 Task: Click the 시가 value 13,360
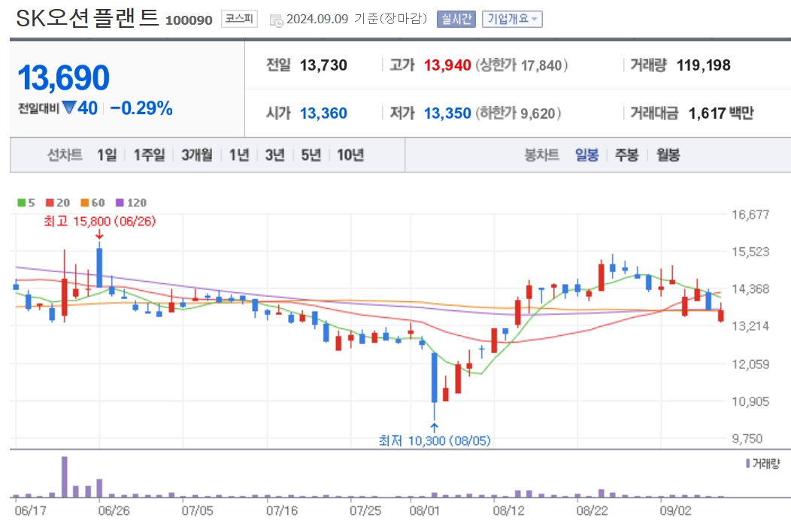click(323, 113)
